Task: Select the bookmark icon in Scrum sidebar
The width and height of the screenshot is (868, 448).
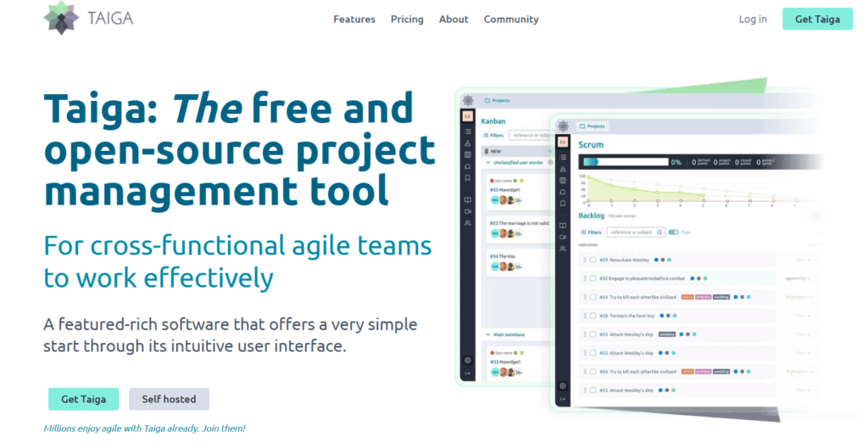Action: (x=562, y=204)
